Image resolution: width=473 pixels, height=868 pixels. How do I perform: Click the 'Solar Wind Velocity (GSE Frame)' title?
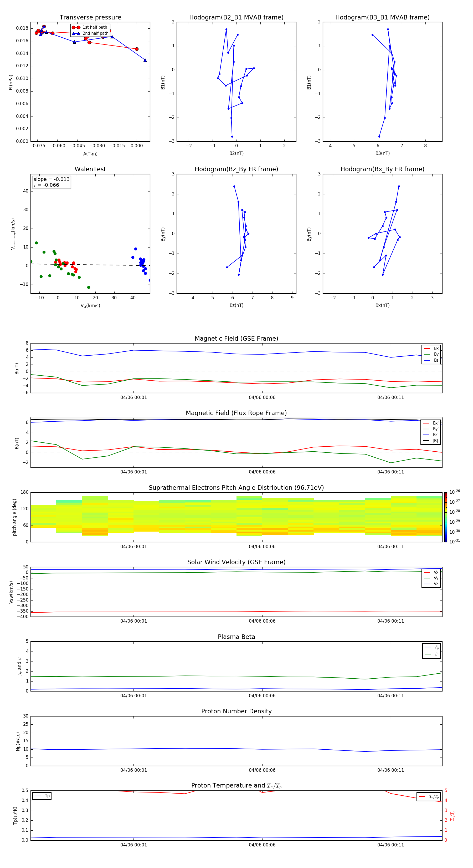[236, 562]
